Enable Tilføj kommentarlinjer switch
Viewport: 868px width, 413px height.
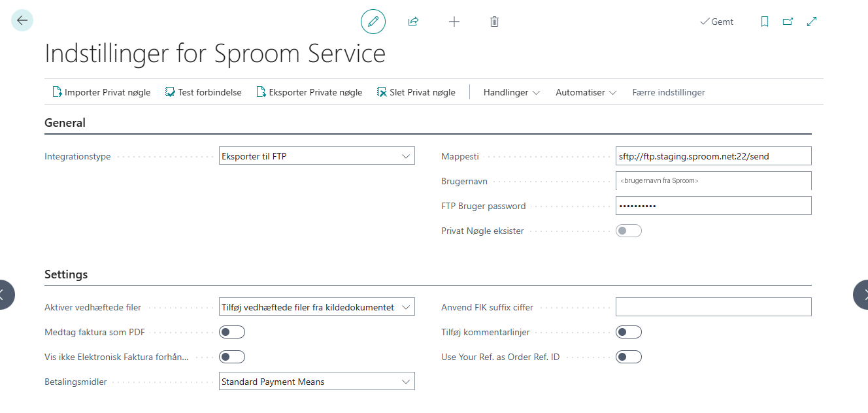pyautogui.click(x=629, y=332)
